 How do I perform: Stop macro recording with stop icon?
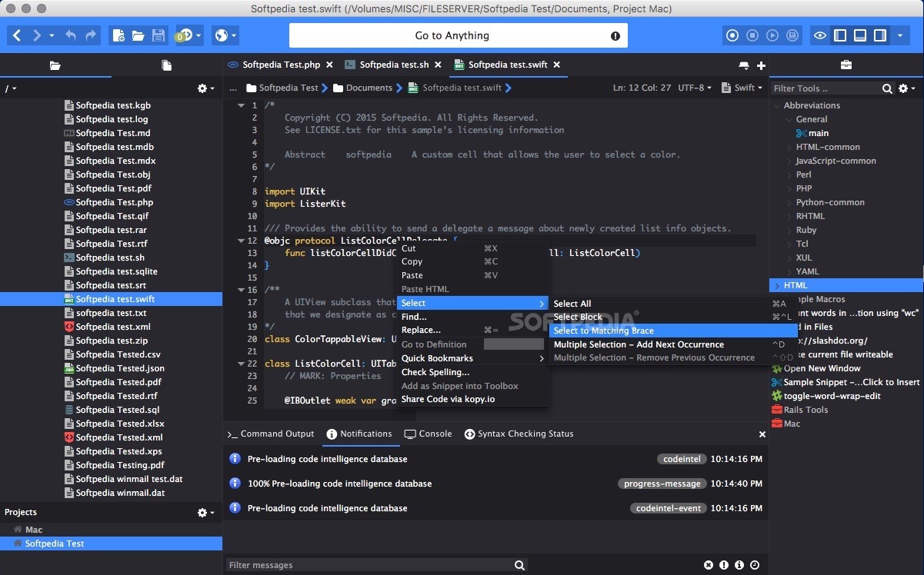tap(752, 35)
